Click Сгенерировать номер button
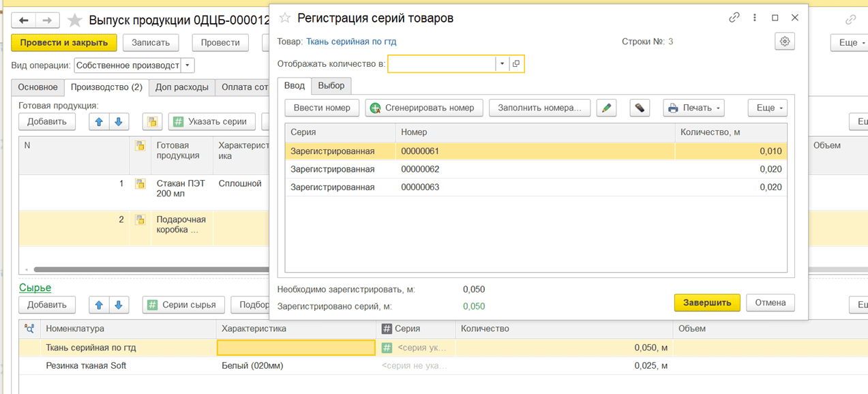Viewport: 868px width, 394px height. coord(424,108)
